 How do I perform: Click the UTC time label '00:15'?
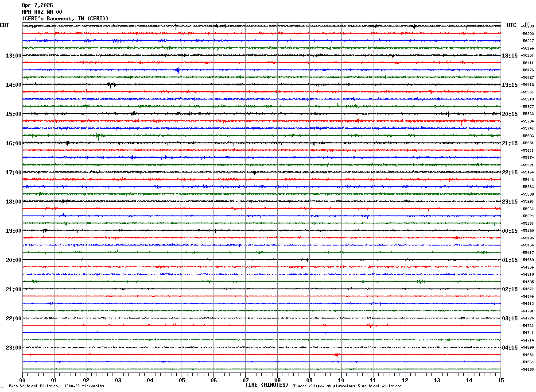(x=510, y=231)
